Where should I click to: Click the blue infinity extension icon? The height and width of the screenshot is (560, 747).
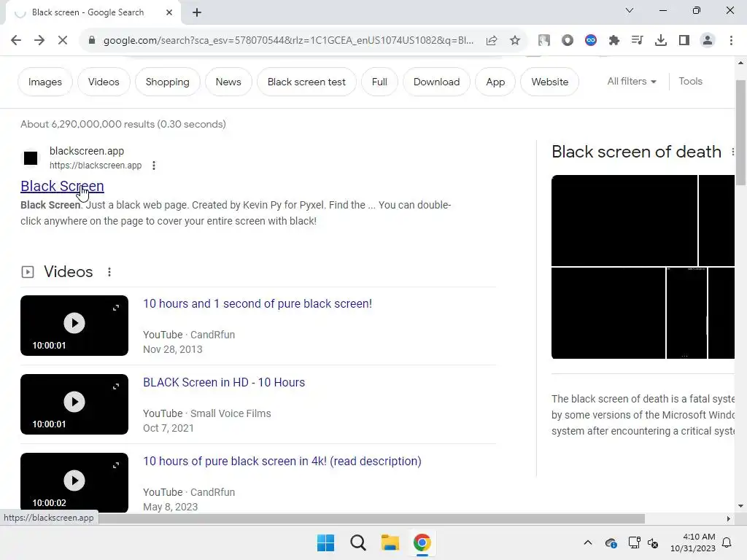[x=591, y=41]
